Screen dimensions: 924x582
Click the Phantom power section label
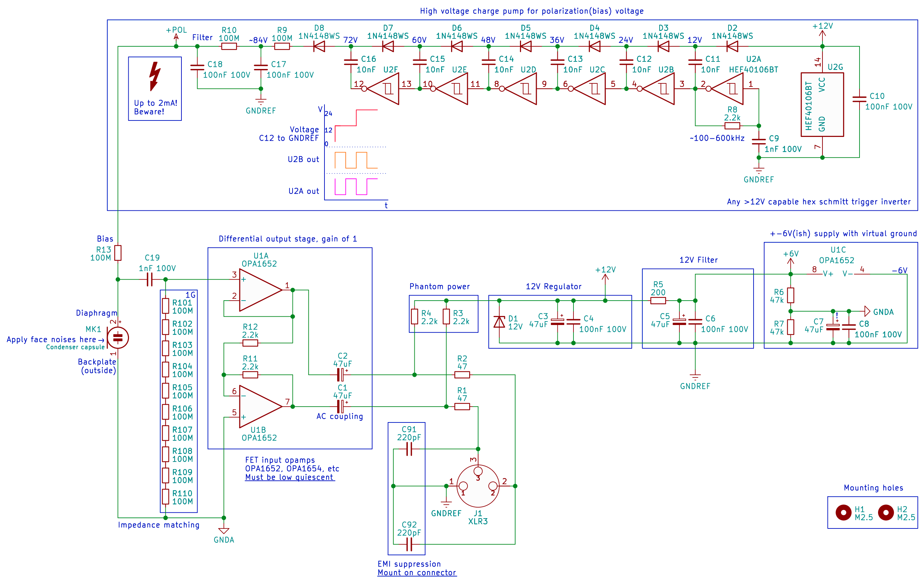440,287
